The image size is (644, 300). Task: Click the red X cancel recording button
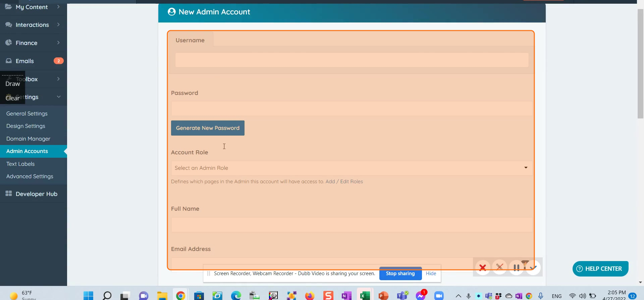[483, 267]
